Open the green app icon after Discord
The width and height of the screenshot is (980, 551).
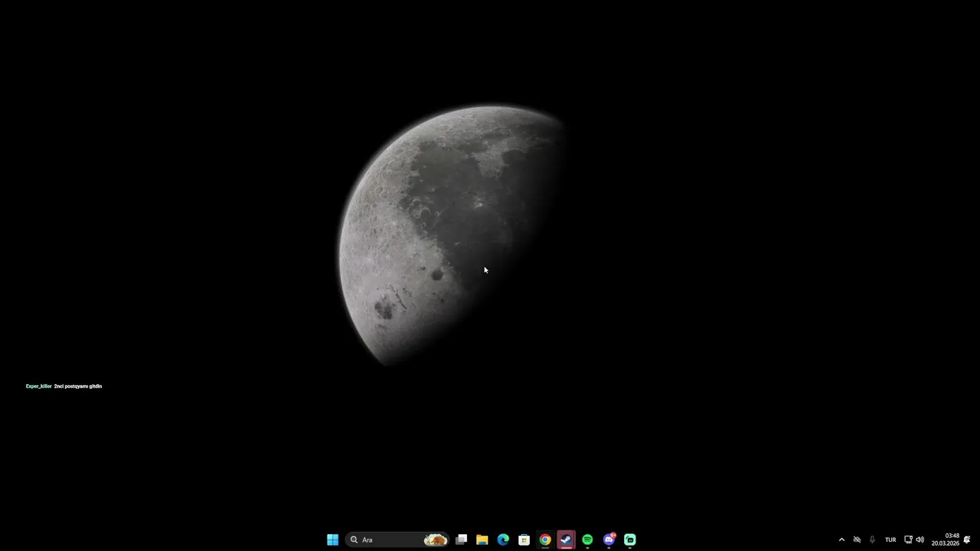(x=630, y=540)
